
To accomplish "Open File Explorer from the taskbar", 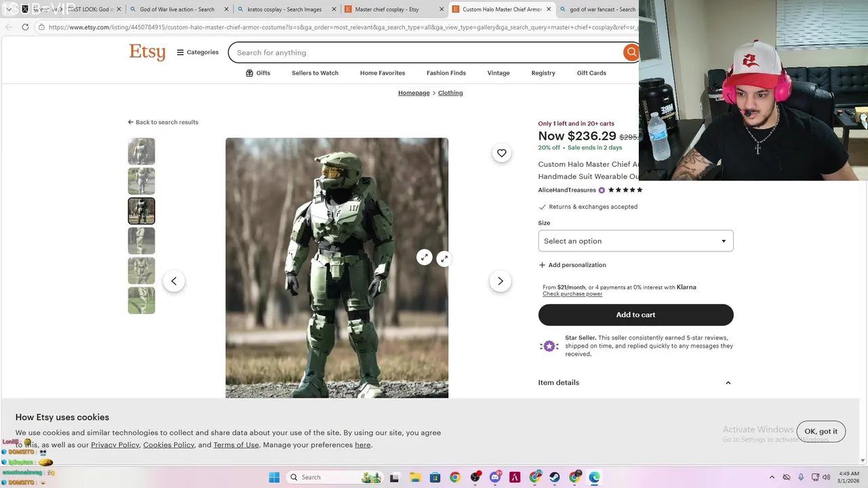I will pyautogui.click(x=415, y=477).
